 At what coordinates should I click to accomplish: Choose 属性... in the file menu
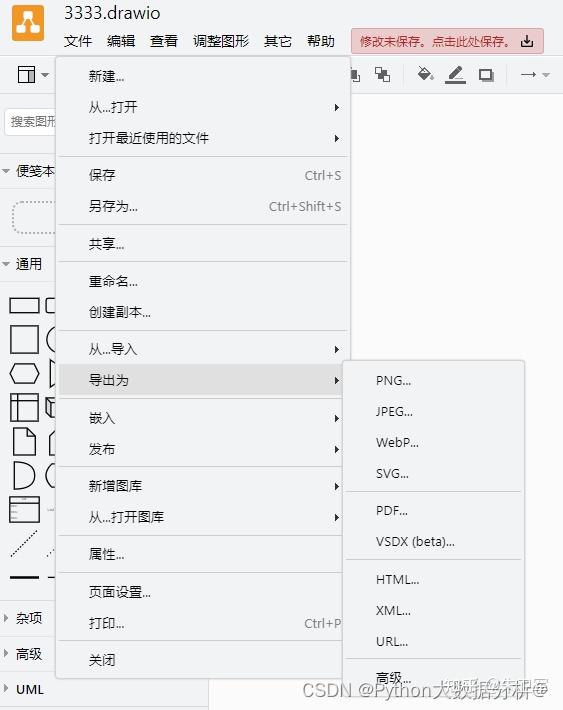(203, 554)
